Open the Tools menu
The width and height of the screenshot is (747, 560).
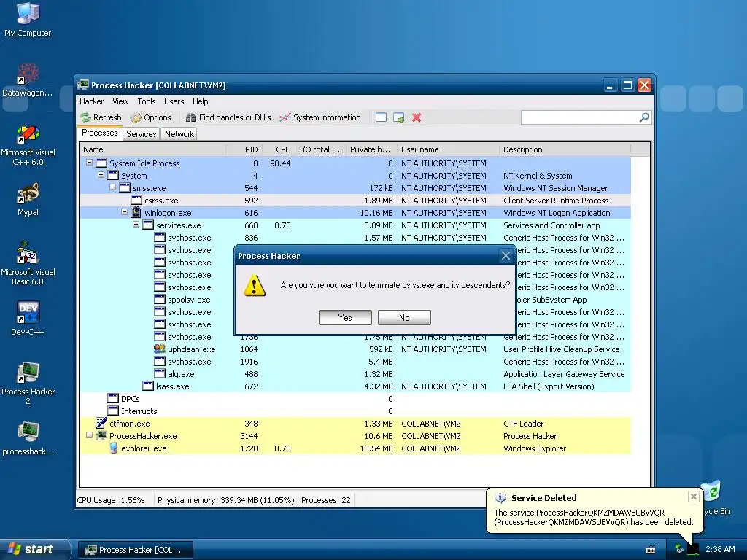point(146,101)
